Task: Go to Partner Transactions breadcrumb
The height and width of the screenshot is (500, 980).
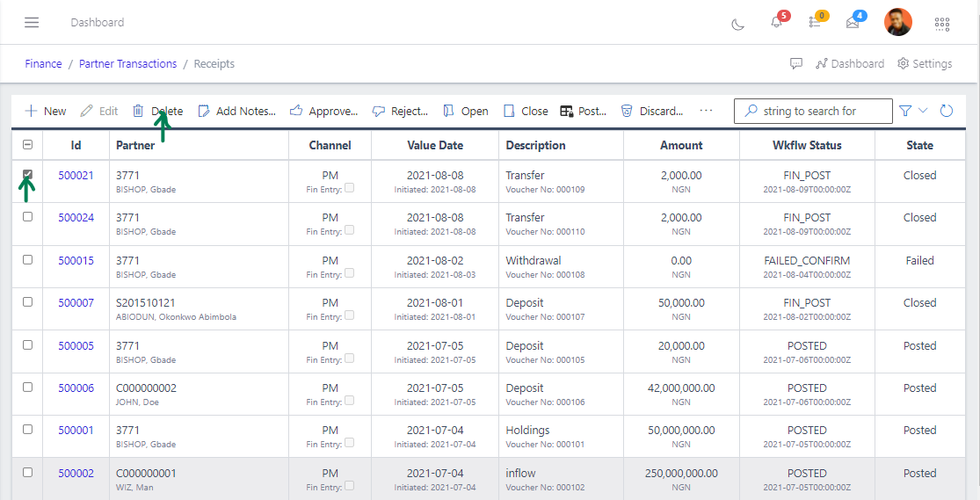Action: pos(127,63)
